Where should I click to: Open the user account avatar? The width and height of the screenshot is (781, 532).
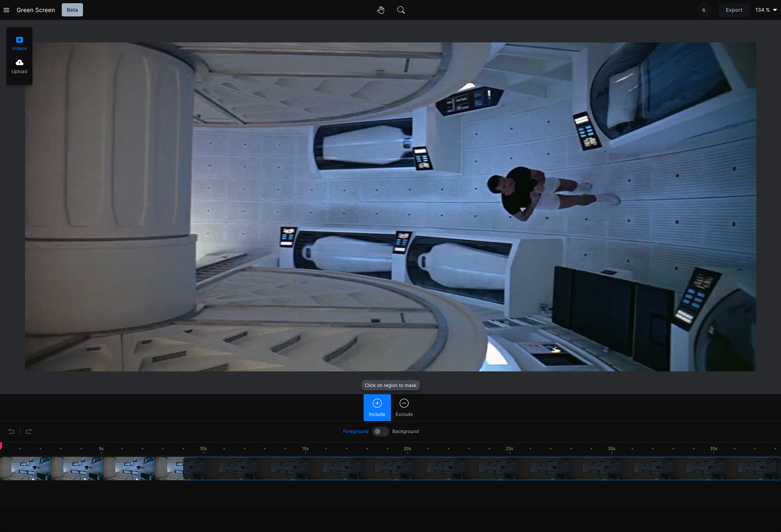pyautogui.click(x=704, y=10)
